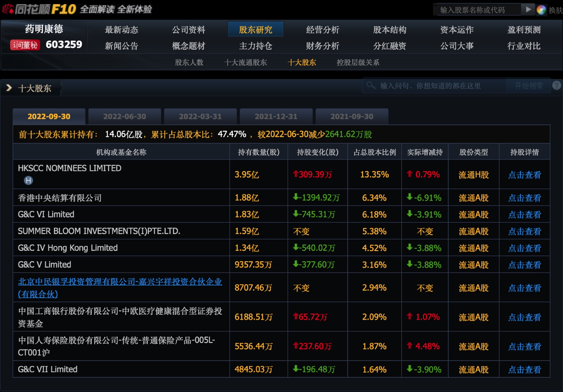The image size is (563, 392).
Task: Switch to the 2021-12-31 date tab
Action: (x=276, y=116)
